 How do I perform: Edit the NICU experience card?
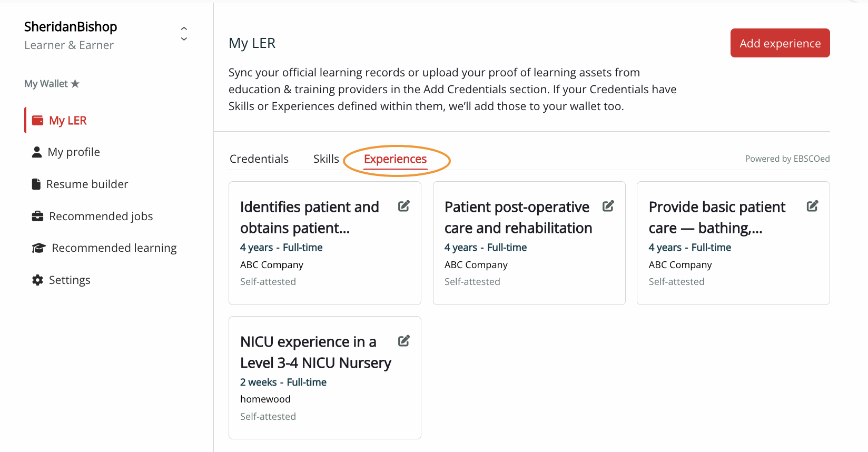(x=404, y=341)
